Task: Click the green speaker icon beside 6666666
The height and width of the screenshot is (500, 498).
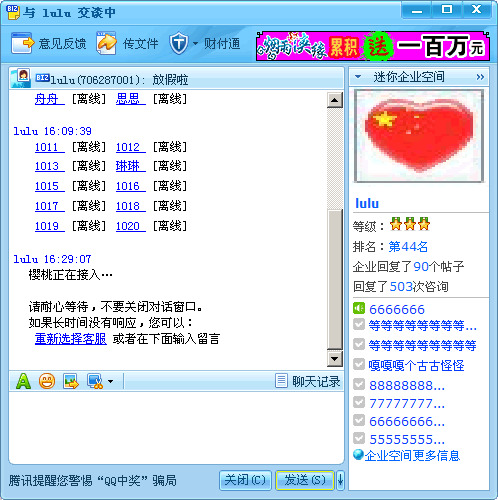Action: [x=359, y=308]
